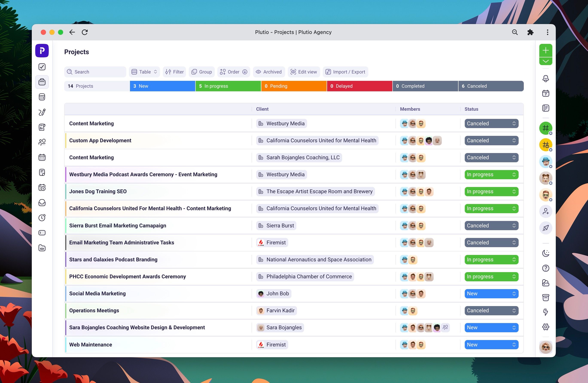
Task: Toggle the Order direction arrow
Action: pos(245,72)
